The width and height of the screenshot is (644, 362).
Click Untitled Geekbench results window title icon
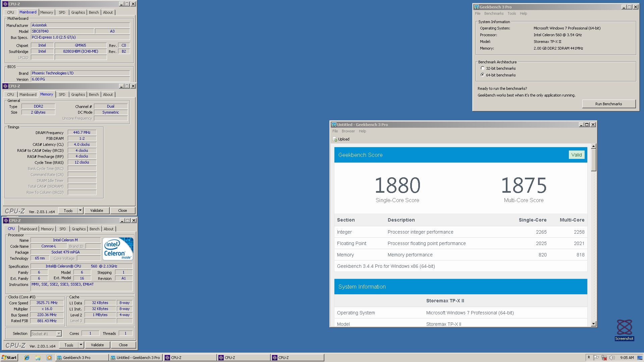[334, 125]
